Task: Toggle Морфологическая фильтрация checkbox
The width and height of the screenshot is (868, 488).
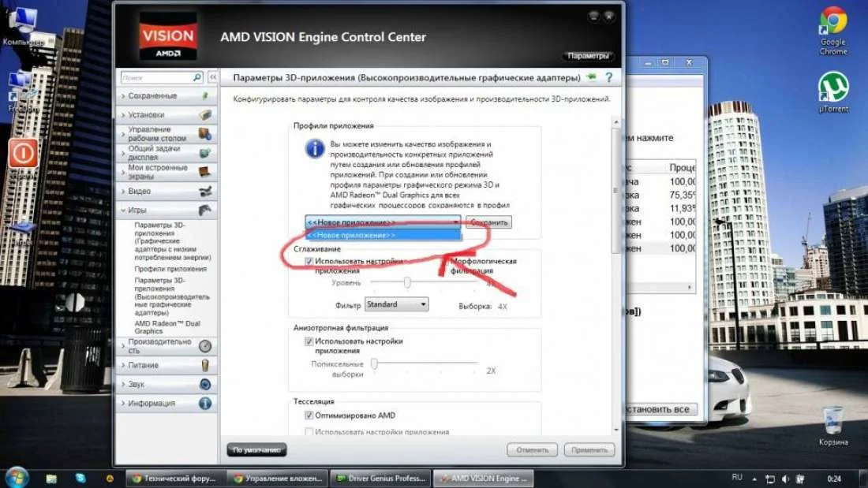Action: [x=444, y=261]
